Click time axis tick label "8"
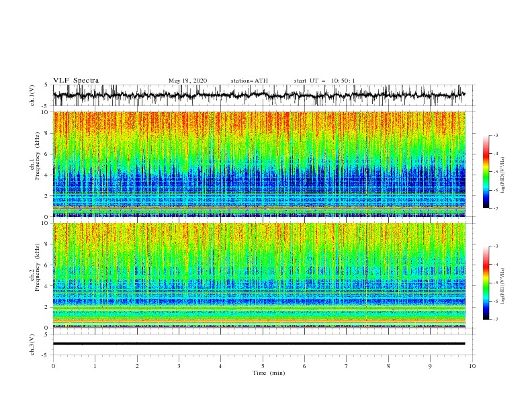 tap(388, 366)
